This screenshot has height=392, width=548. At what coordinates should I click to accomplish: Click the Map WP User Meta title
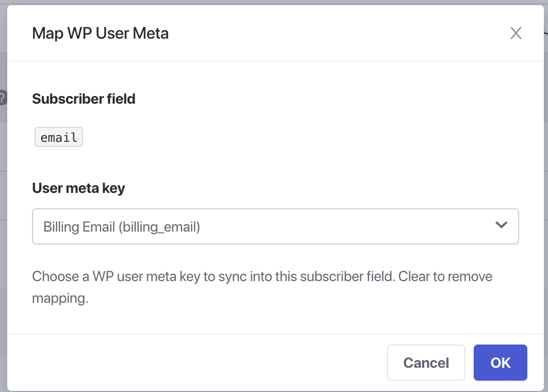(x=100, y=34)
